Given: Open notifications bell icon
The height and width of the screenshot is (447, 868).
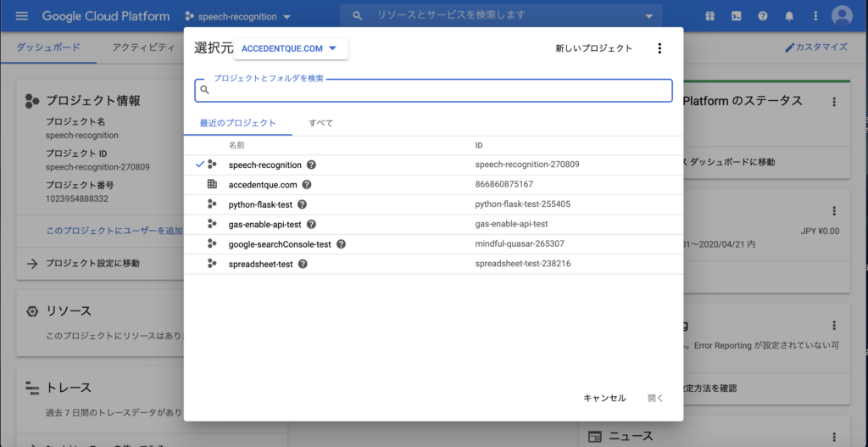Looking at the screenshot, I should 789,16.
